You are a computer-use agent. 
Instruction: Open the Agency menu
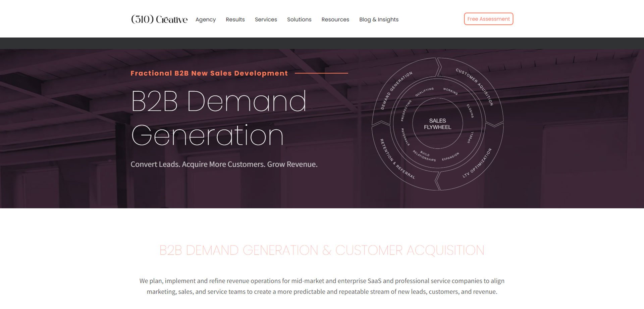pos(205,19)
